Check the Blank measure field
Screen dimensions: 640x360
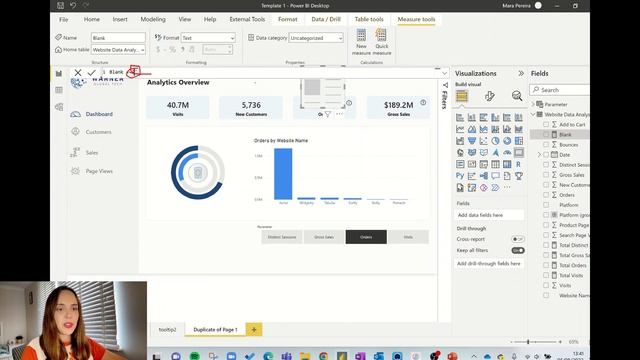[x=546, y=134]
